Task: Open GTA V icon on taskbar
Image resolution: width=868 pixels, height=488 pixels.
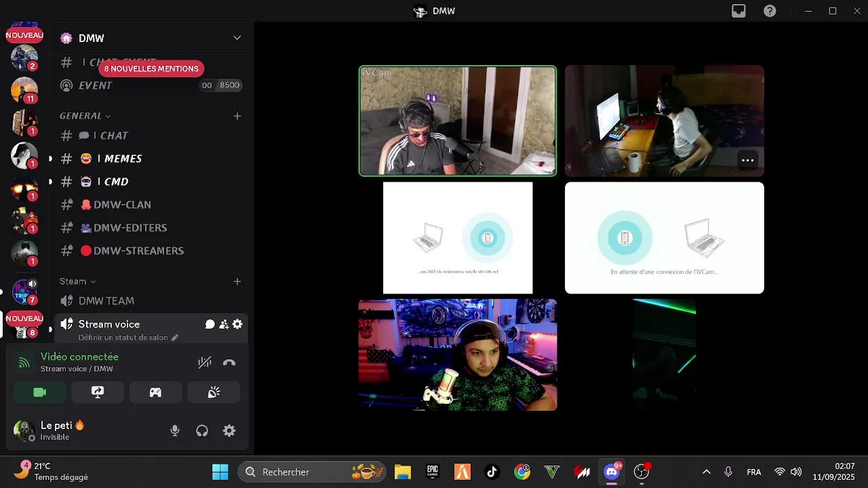Action: [x=552, y=472]
